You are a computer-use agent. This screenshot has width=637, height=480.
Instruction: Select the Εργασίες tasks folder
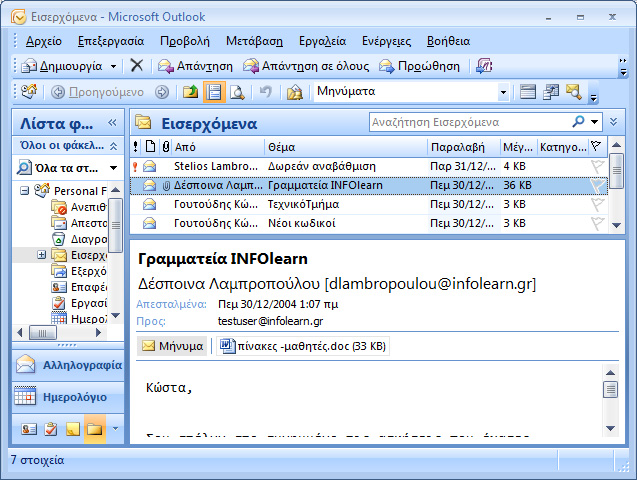pos(79,303)
